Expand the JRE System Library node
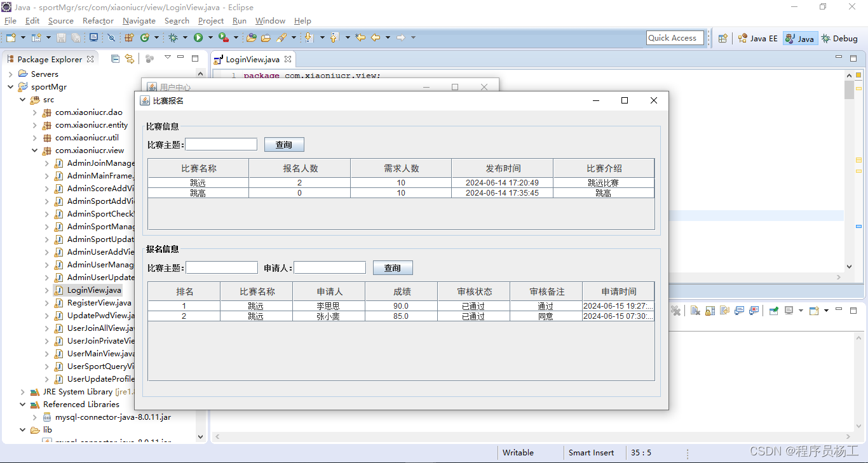 click(x=23, y=392)
